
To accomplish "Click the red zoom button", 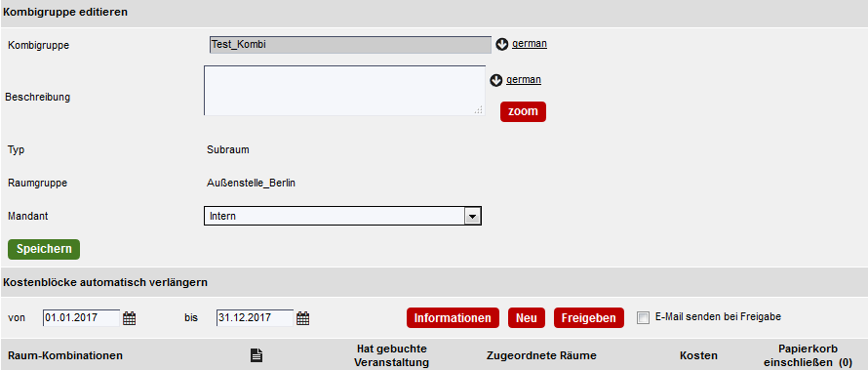I will pyautogui.click(x=523, y=111).
